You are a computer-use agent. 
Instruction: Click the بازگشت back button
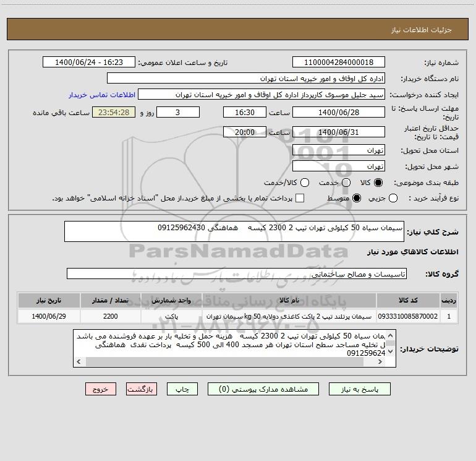coord(142,389)
